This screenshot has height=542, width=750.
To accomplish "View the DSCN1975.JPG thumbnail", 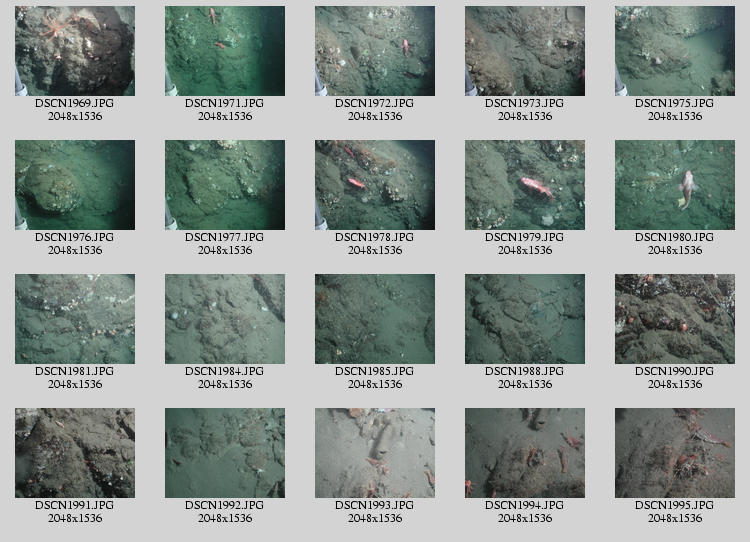I will 675,51.
